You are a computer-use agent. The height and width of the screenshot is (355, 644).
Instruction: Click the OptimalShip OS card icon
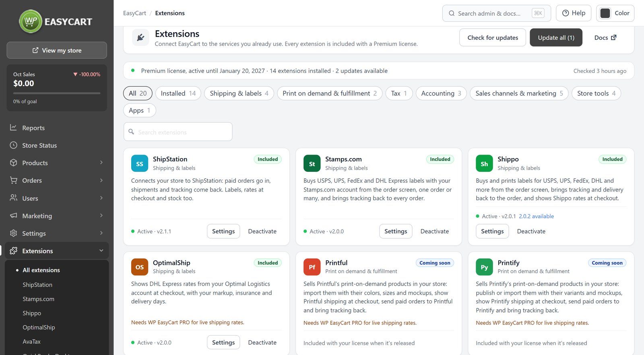click(x=140, y=267)
